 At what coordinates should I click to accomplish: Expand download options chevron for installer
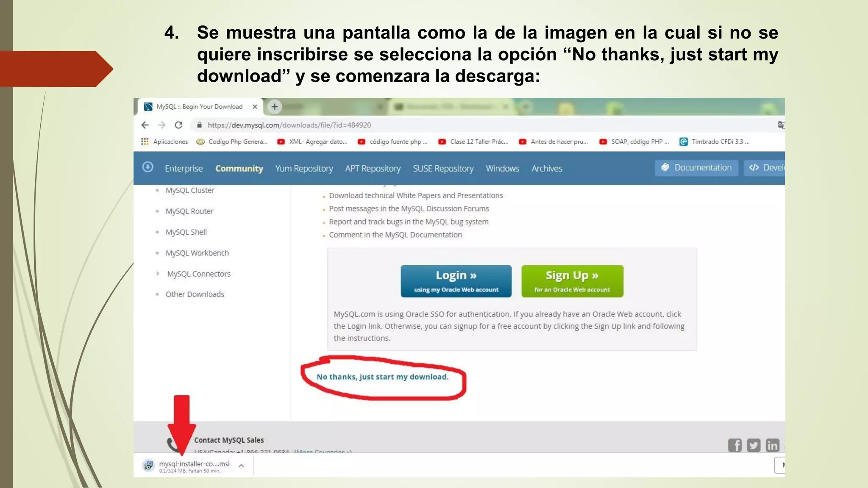241,466
